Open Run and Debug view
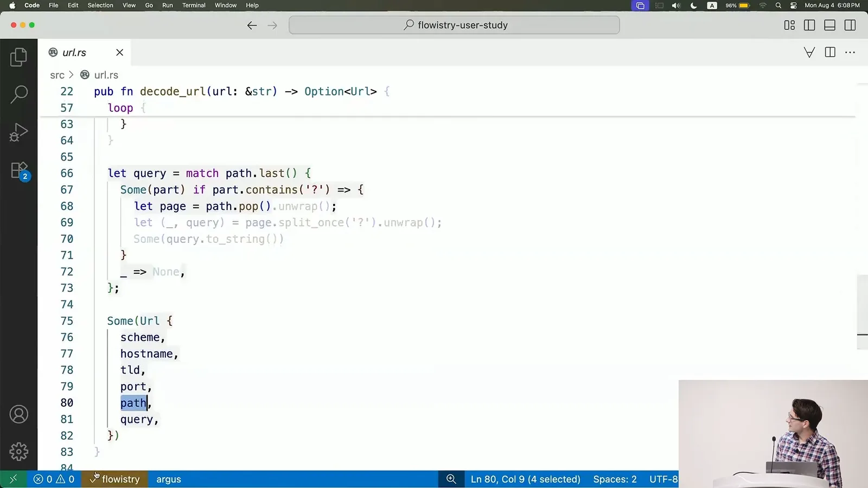This screenshot has width=868, height=488. pyautogui.click(x=18, y=132)
